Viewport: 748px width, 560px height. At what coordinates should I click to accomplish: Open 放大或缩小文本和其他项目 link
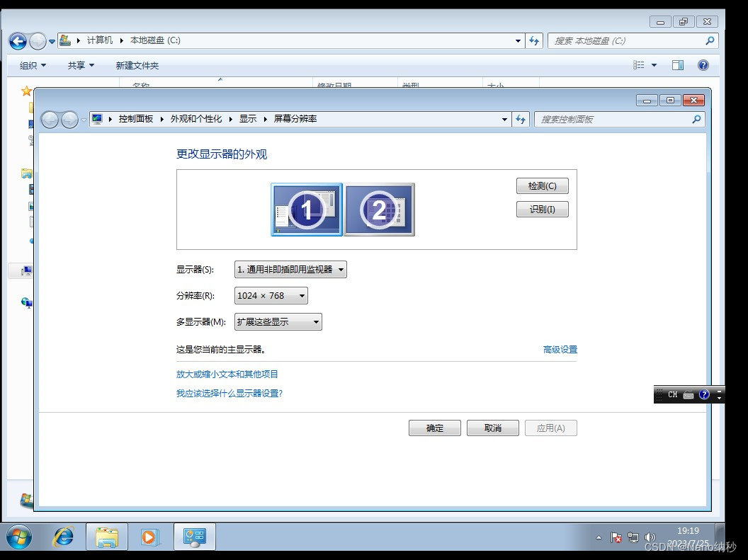(227, 374)
